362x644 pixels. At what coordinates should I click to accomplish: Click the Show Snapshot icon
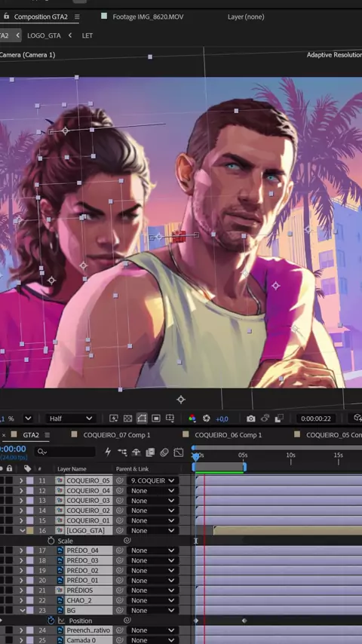pos(265,419)
